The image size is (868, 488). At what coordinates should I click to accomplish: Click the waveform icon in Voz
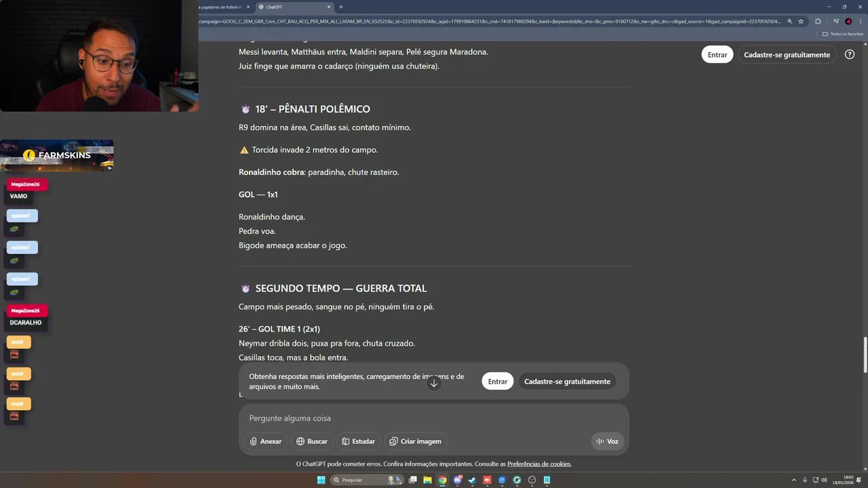(600, 441)
